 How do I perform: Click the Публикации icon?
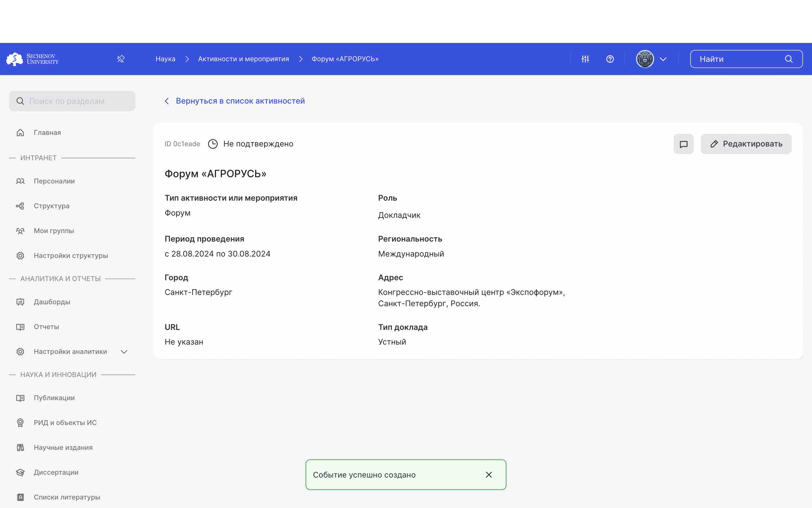20,398
